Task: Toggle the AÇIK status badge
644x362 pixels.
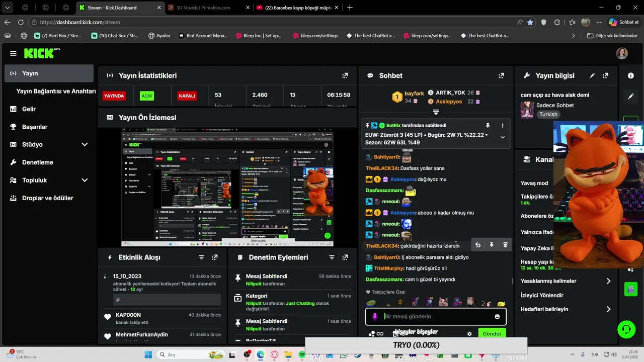Action: click(x=147, y=96)
